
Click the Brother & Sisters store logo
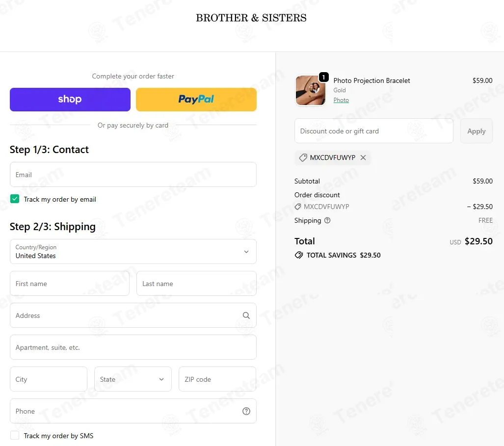point(251,18)
